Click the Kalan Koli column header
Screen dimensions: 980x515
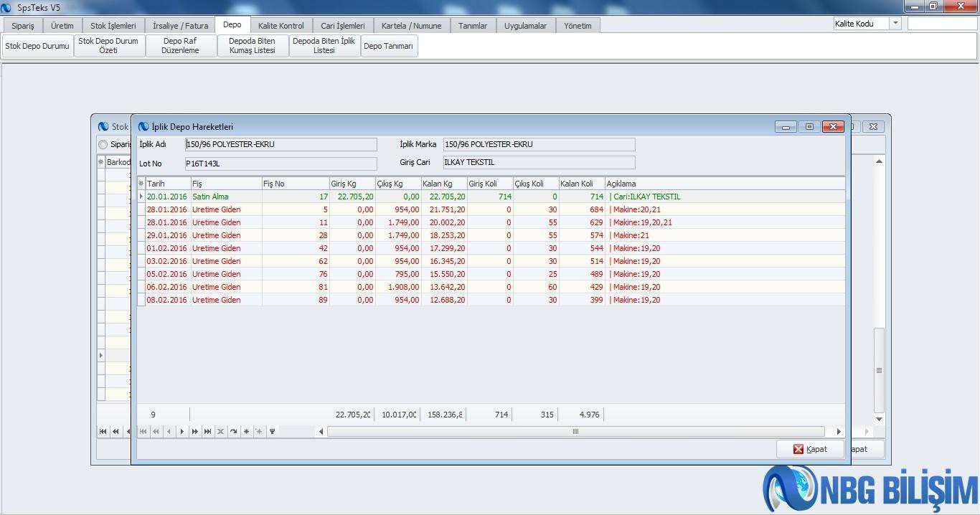pos(582,184)
